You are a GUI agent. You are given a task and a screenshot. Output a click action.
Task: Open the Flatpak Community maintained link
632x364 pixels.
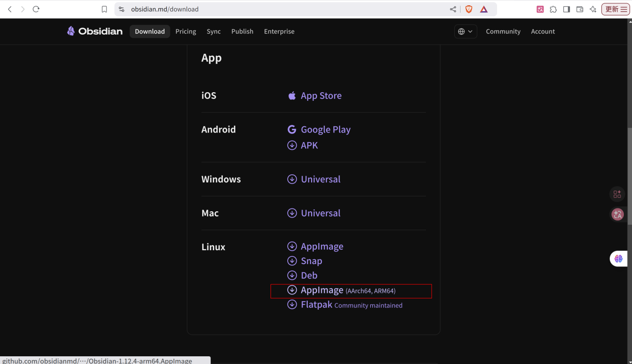coord(352,305)
